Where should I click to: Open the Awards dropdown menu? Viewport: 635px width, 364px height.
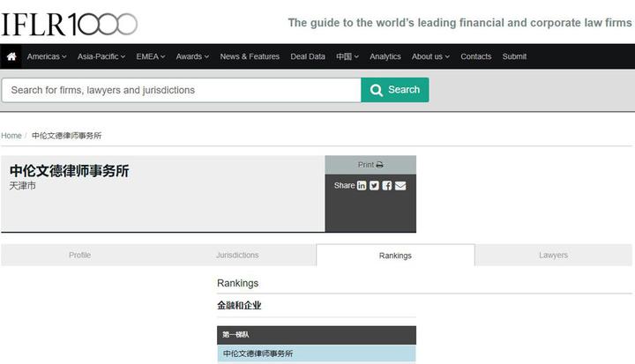tap(192, 56)
